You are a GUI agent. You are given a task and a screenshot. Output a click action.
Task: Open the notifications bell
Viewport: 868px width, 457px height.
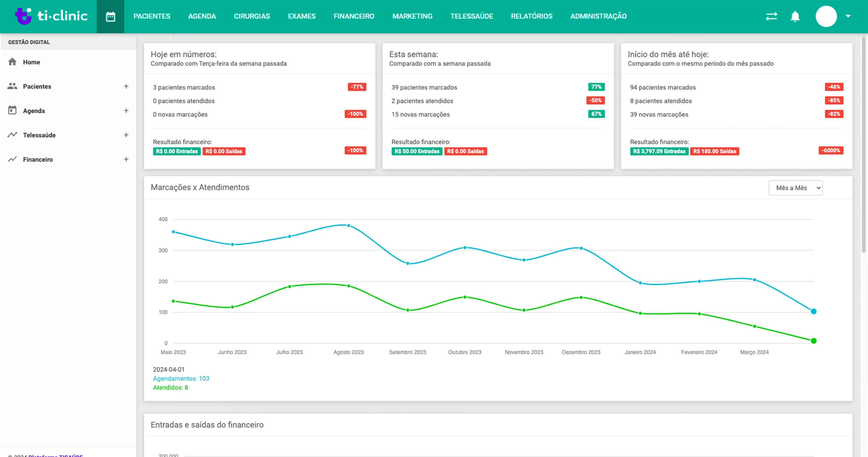click(795, 16)
